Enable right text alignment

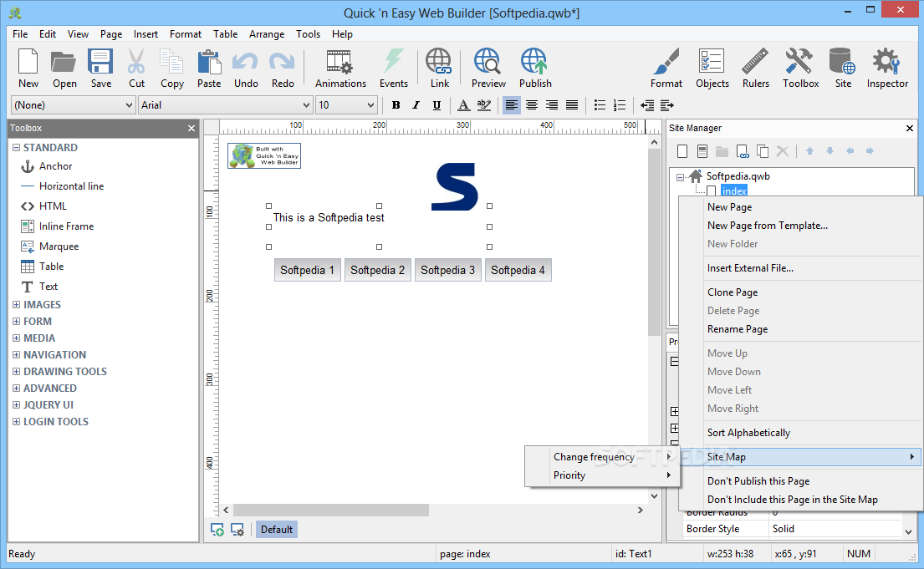click(552, 105)
